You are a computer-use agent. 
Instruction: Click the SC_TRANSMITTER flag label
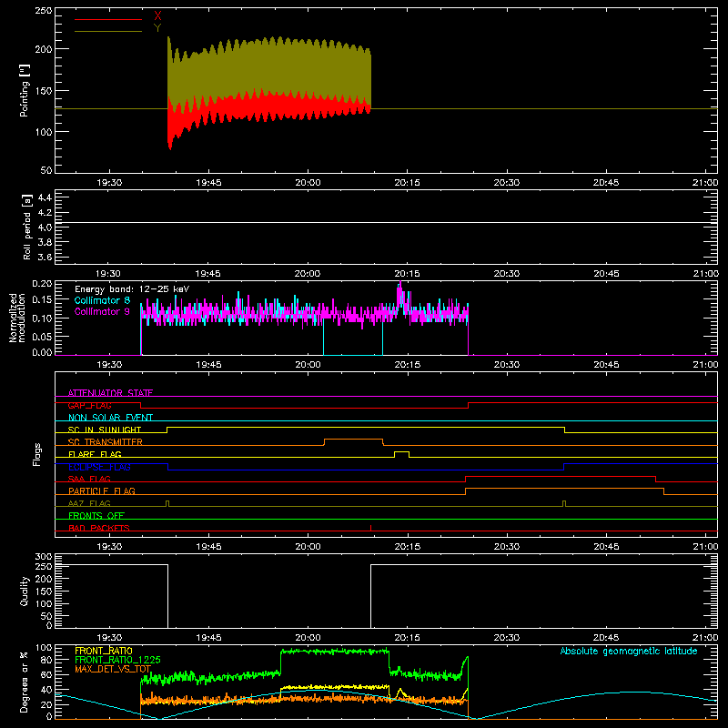pyautogui.click(x=106, y=441)
